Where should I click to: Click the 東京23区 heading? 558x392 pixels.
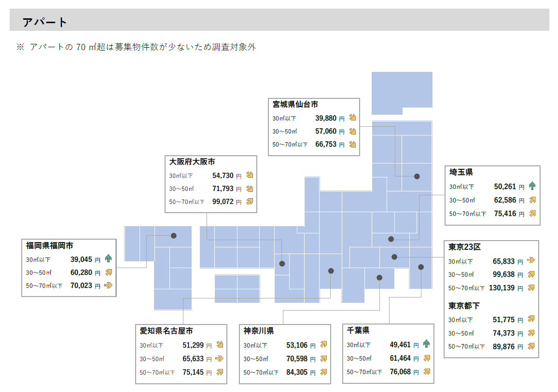tap(464, 247)
